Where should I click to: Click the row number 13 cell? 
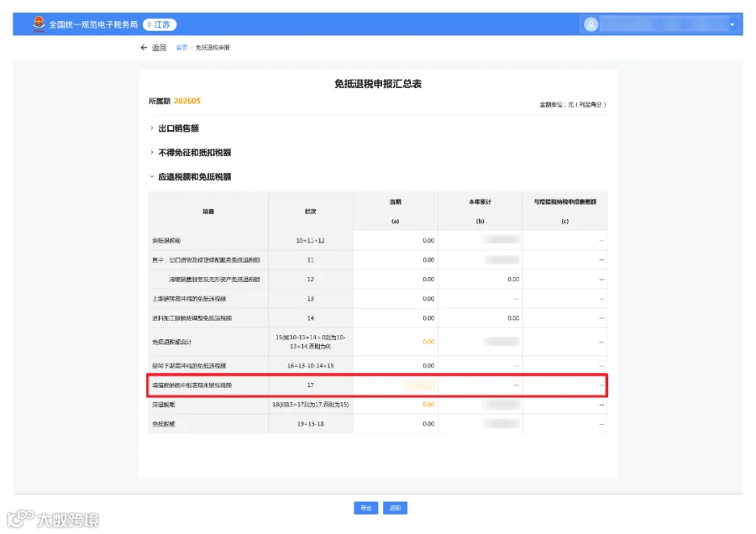[x=311, y=299]
